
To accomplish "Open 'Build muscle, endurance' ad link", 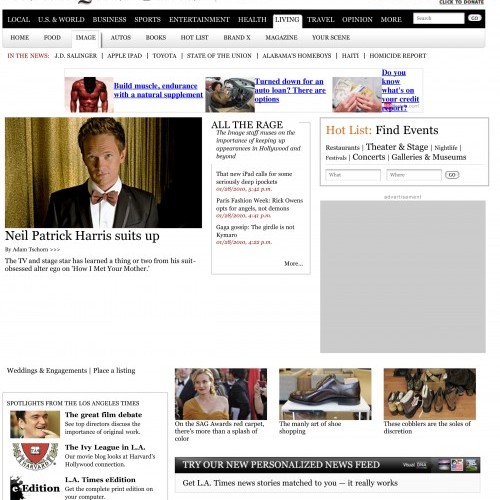I will point(158,90).
